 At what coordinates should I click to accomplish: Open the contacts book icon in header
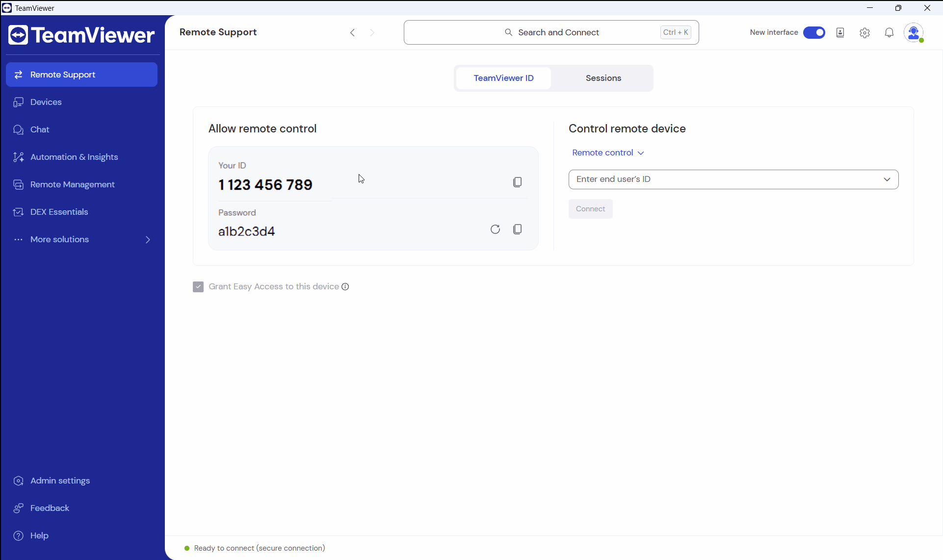click(x=840, y=32)
